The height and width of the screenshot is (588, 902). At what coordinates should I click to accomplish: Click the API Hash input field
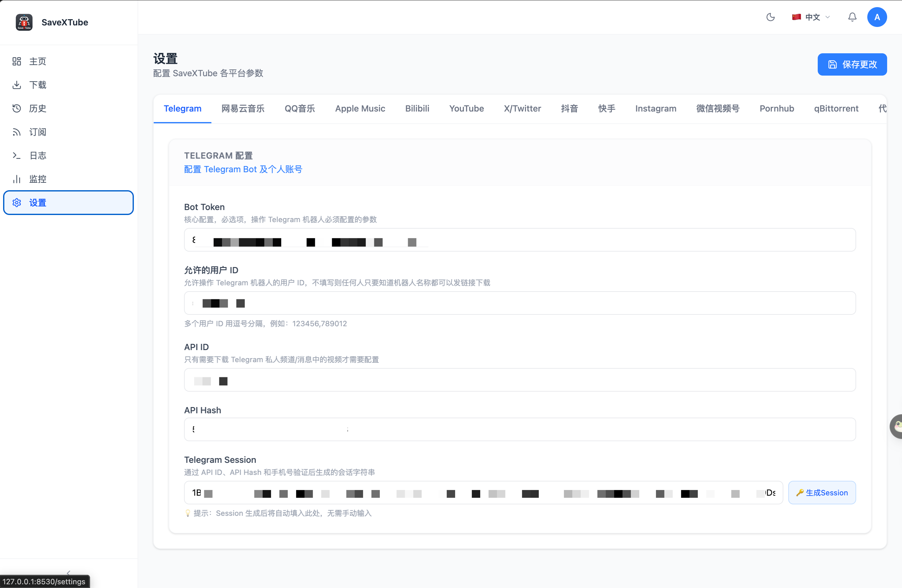coord(519,429)
